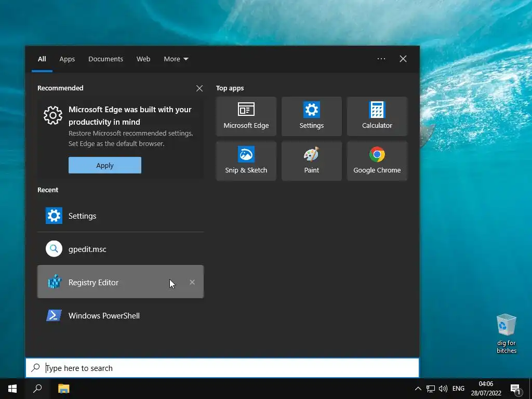Dismiss the Recommended section
Screen dimensions: 532x399
pyautogui.click(x=199, y=88)
